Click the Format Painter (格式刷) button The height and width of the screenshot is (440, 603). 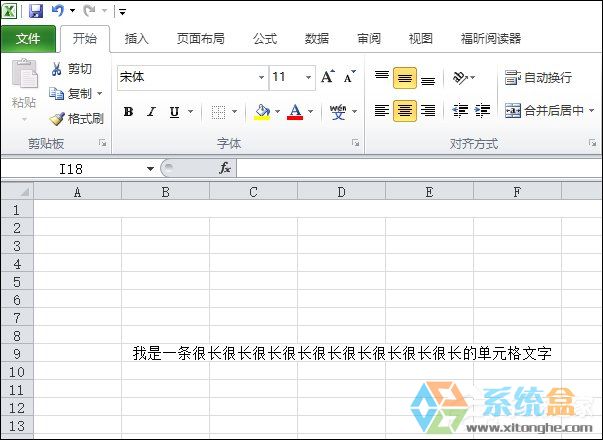tap(77, 118)
